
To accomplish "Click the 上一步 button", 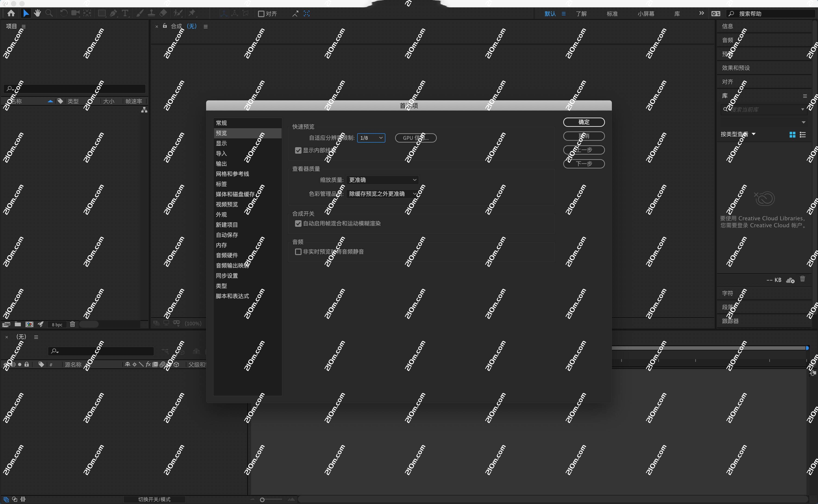I will (584, 150).
